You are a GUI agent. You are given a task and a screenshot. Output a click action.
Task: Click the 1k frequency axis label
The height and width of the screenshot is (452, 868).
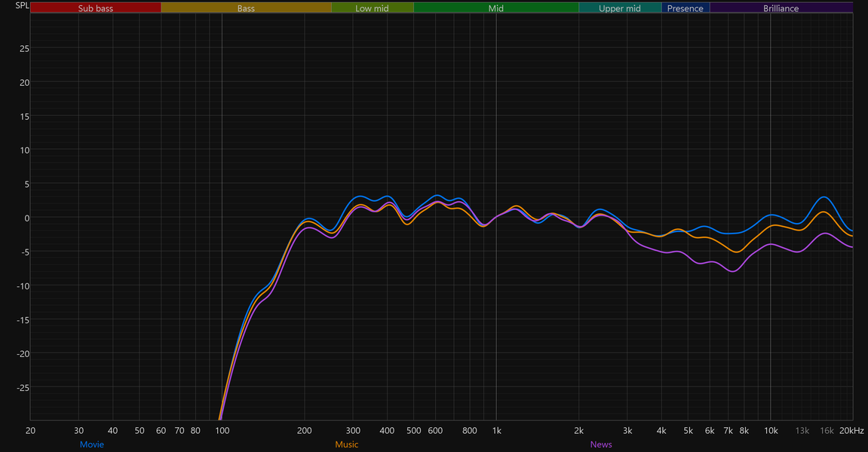(496, 430)
